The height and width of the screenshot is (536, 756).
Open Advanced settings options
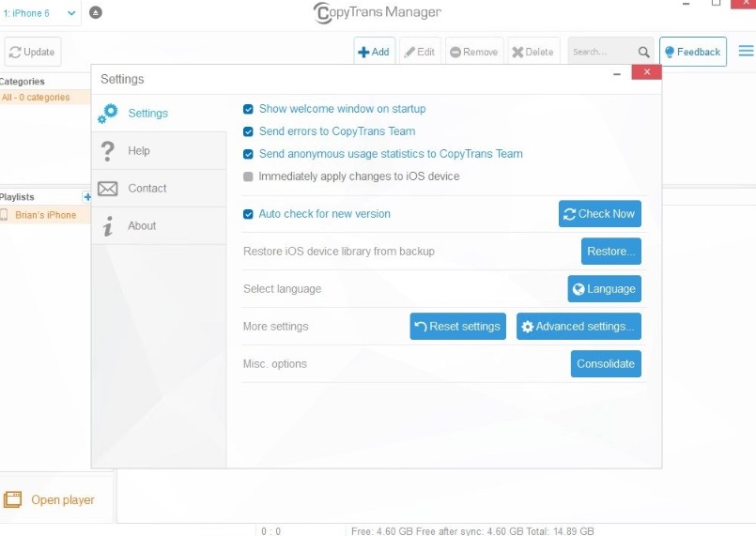point(579,327)
